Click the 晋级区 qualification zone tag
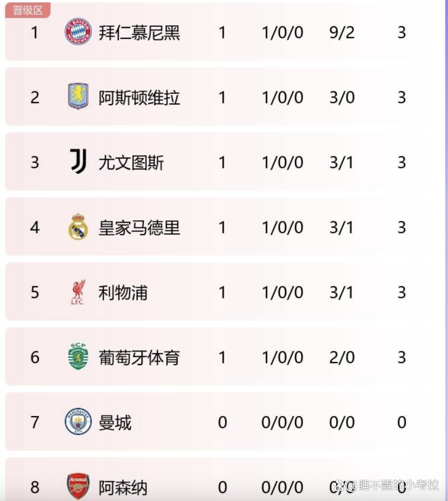The width and height of the screenshot is (448, 501). (x=28, y=10)
